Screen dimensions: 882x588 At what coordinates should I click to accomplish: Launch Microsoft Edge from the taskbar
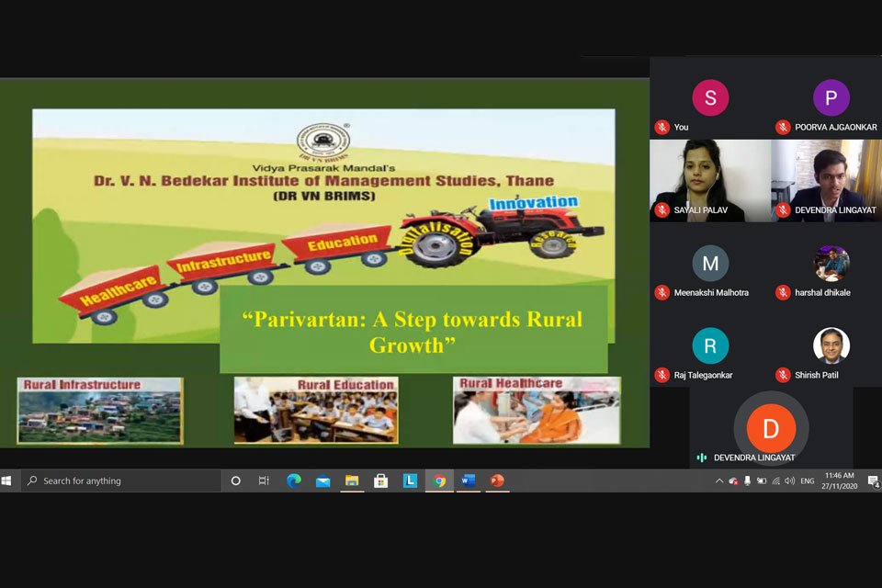tap(294, 481)
